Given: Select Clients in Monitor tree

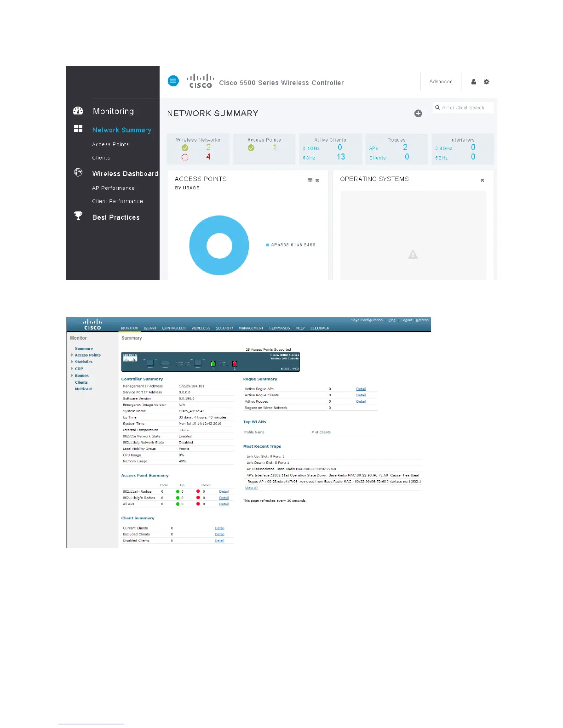Looking at the screenshot, I should [x=81, y=382].
